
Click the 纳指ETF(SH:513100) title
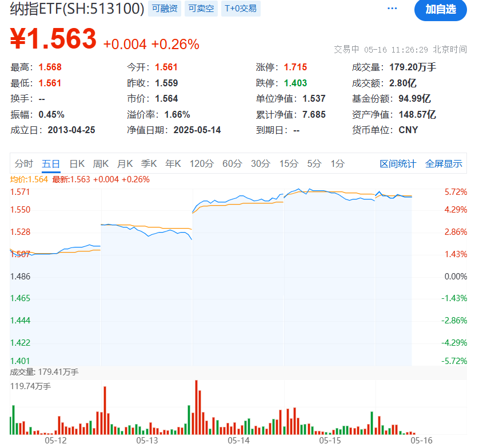[x=77, y=9]
